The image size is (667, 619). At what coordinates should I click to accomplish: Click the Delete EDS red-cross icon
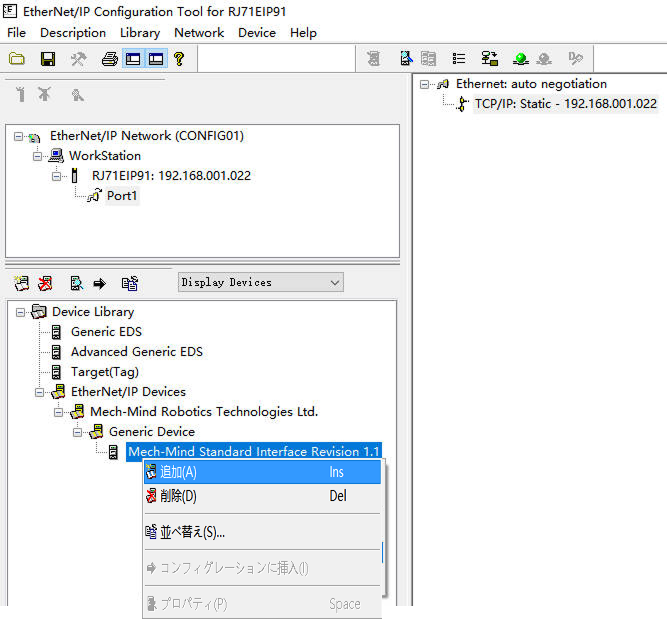point(46,283)
